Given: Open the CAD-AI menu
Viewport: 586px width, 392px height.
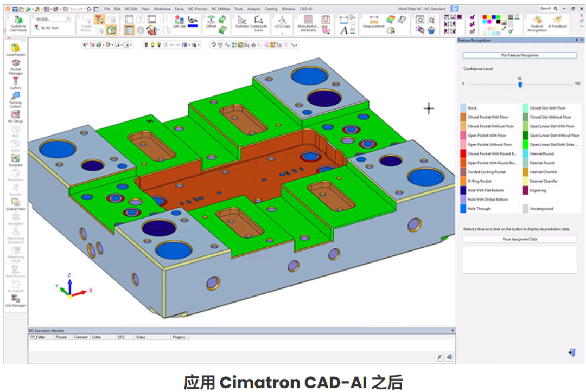Looking at the screenshot, I should point(305,9).
